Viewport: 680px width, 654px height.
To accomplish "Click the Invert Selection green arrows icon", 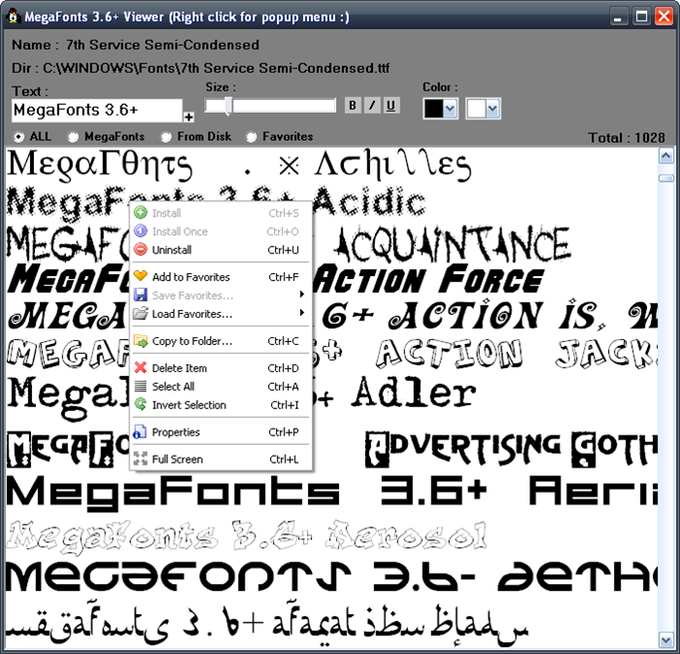I will (x=140, y=404).
